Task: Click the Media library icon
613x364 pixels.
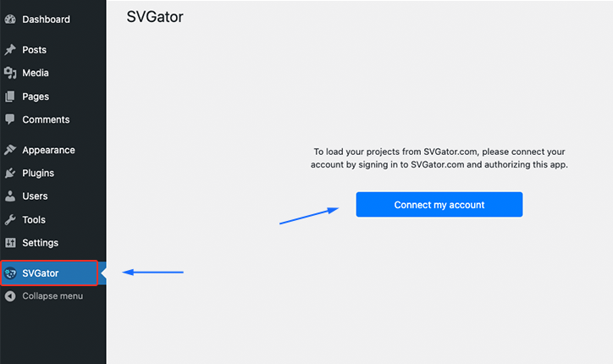Action: pos(10,73)
